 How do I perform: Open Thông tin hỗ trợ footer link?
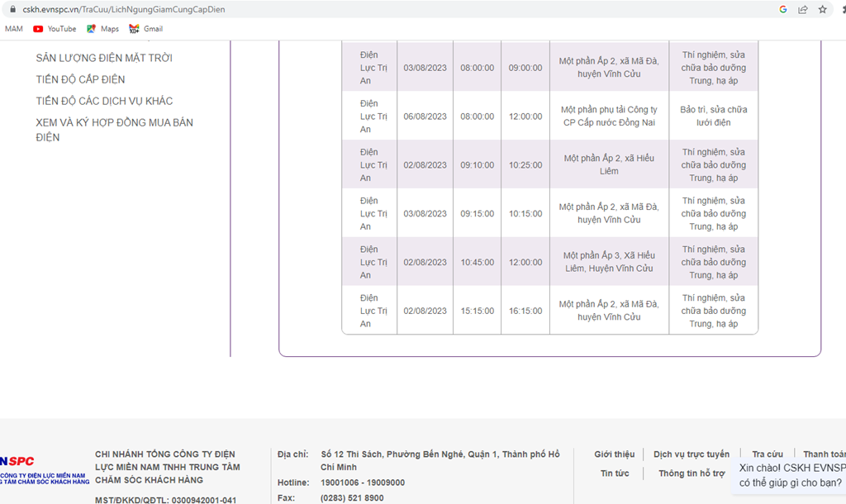click(x=692, y=473)
